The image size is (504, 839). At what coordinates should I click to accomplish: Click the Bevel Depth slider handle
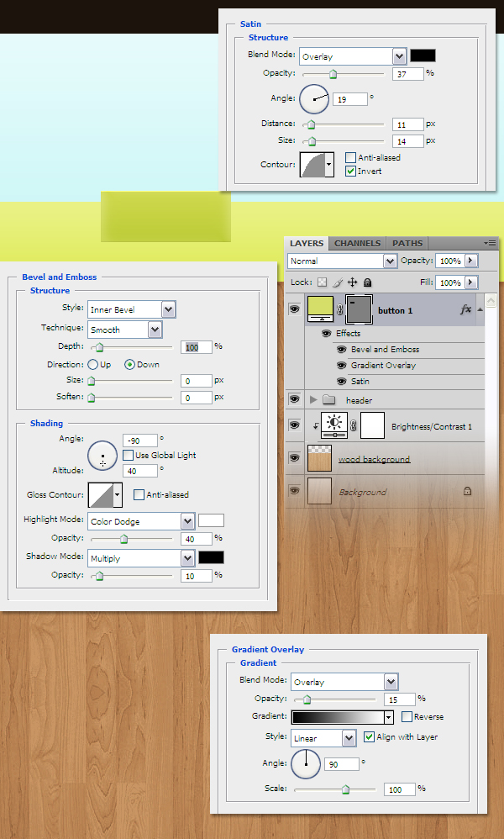coord(99,348)
